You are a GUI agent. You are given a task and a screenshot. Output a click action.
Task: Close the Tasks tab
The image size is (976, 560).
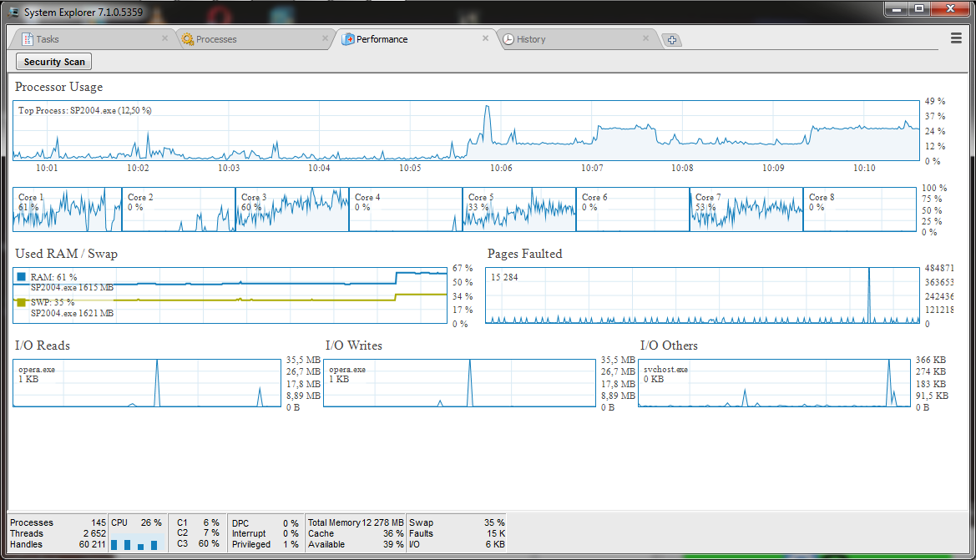(x=164, y=38)
